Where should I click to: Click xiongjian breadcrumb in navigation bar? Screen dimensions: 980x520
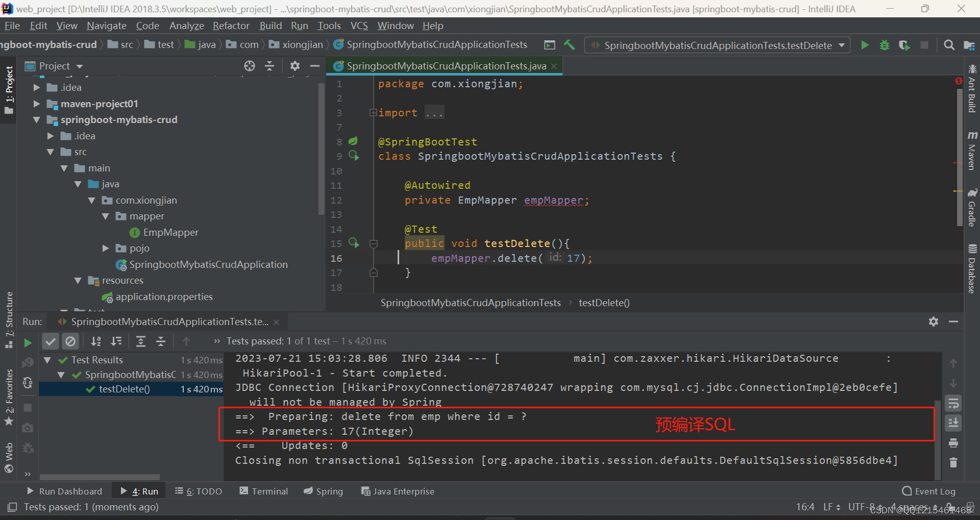[296, 45]
